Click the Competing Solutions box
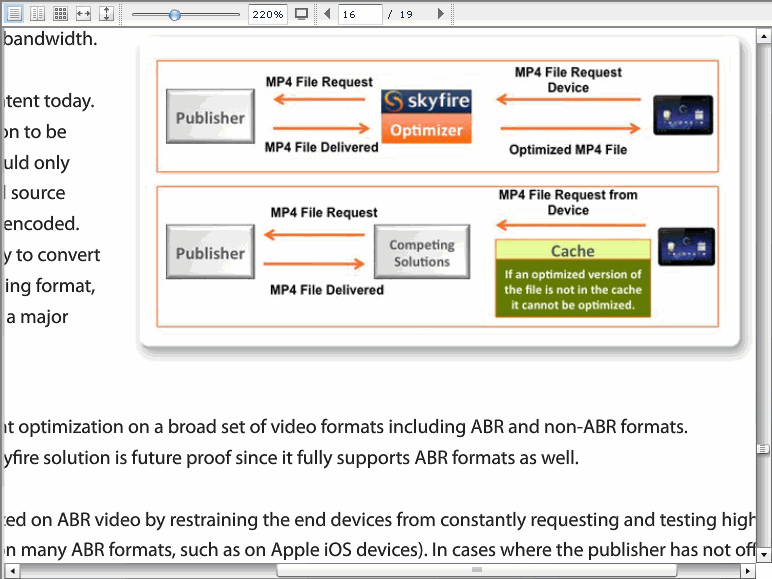This screenshot has width=772, height=579. 422,252
